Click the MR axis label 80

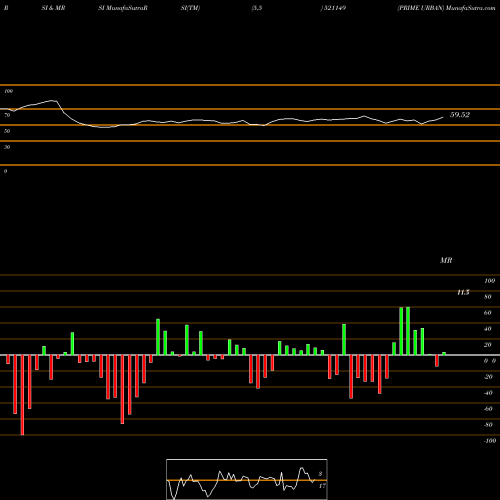pos(488,297)
